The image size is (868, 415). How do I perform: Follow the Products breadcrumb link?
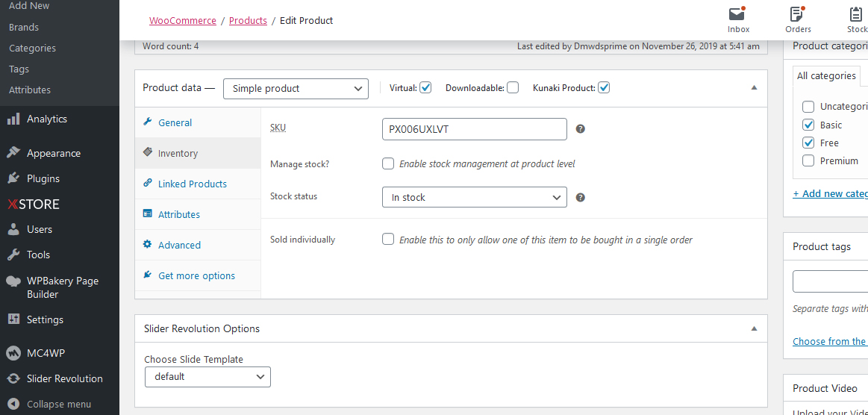[x=248, y=20]
